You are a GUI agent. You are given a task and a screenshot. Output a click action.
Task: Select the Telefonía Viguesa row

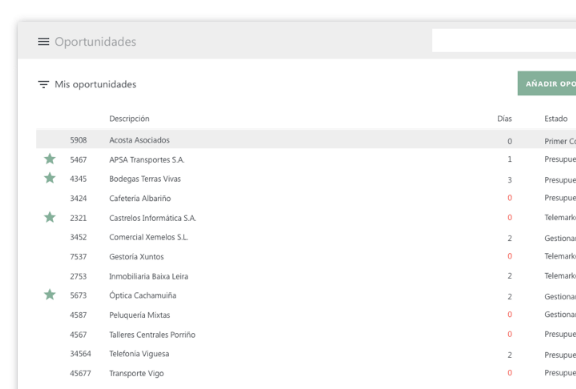139,354
